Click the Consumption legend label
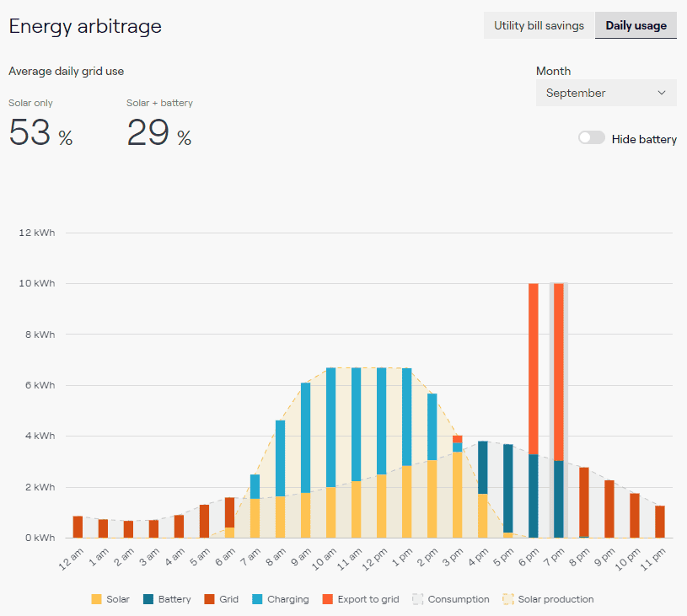 coord(459,599)
